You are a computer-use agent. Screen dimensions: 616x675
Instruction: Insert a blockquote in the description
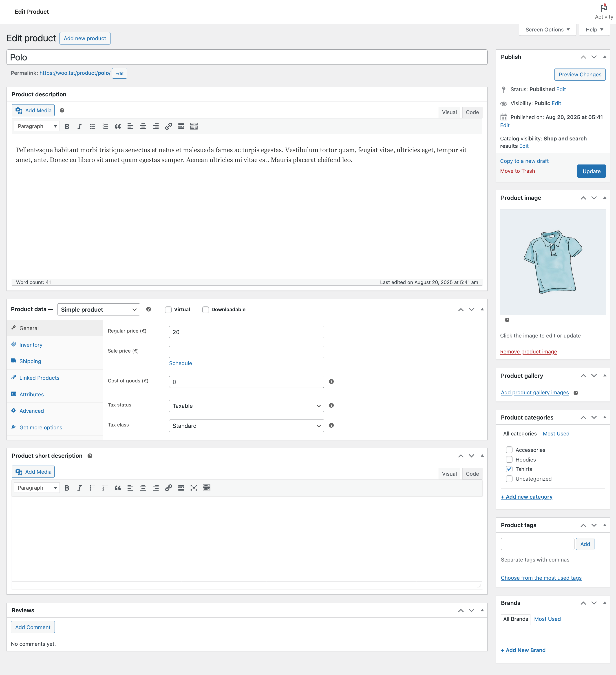117,126
